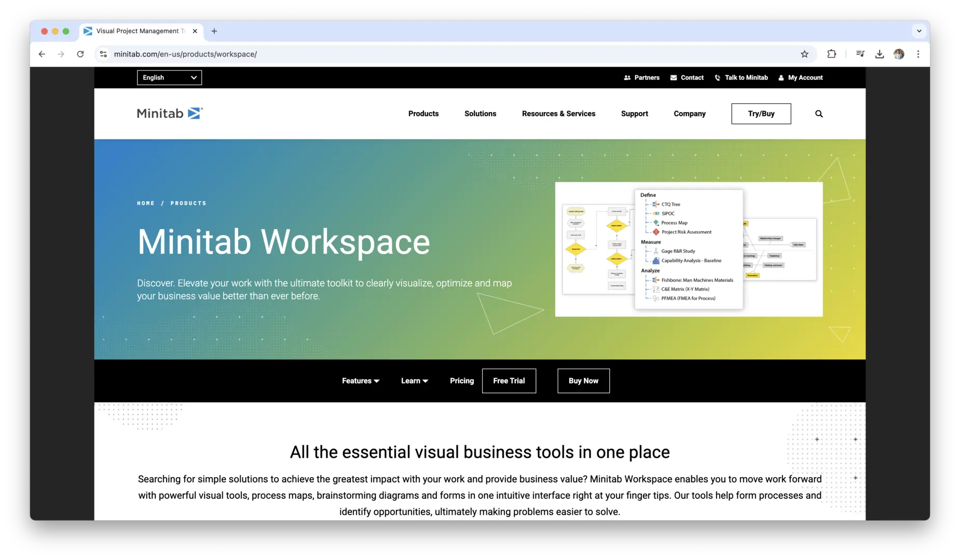Open the Downloads icon in the toolbar
Screen dimensions: 960x560
coord(879,54)
